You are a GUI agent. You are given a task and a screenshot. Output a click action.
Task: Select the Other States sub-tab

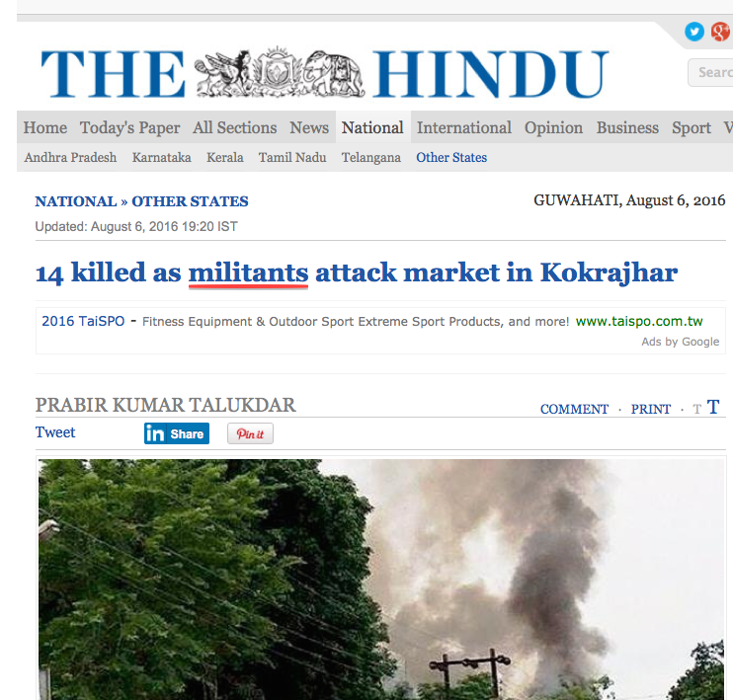point(451,158)
